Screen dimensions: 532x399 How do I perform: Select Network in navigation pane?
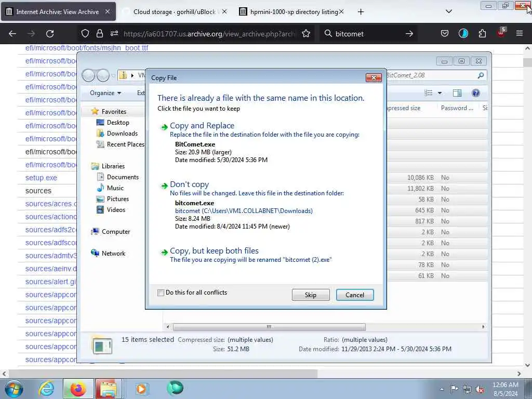click(113, 253)
